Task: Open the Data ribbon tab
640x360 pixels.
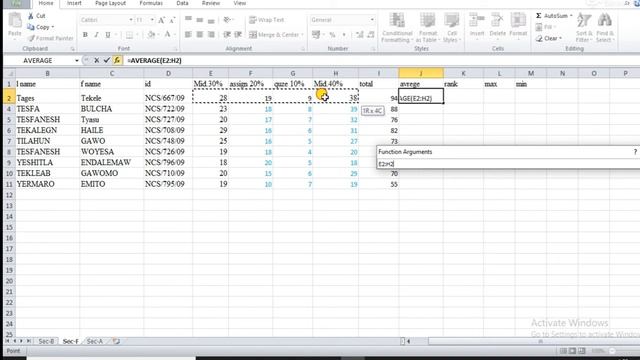Action: coord(182,3)
